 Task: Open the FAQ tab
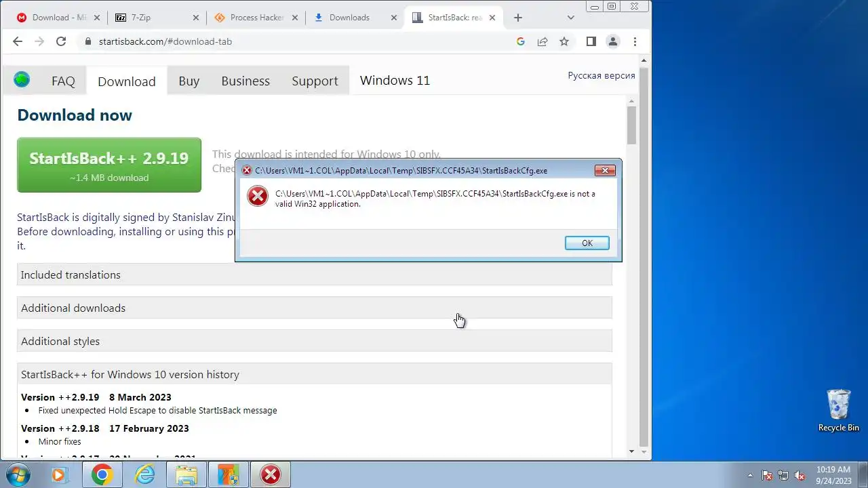click(63, 81)
